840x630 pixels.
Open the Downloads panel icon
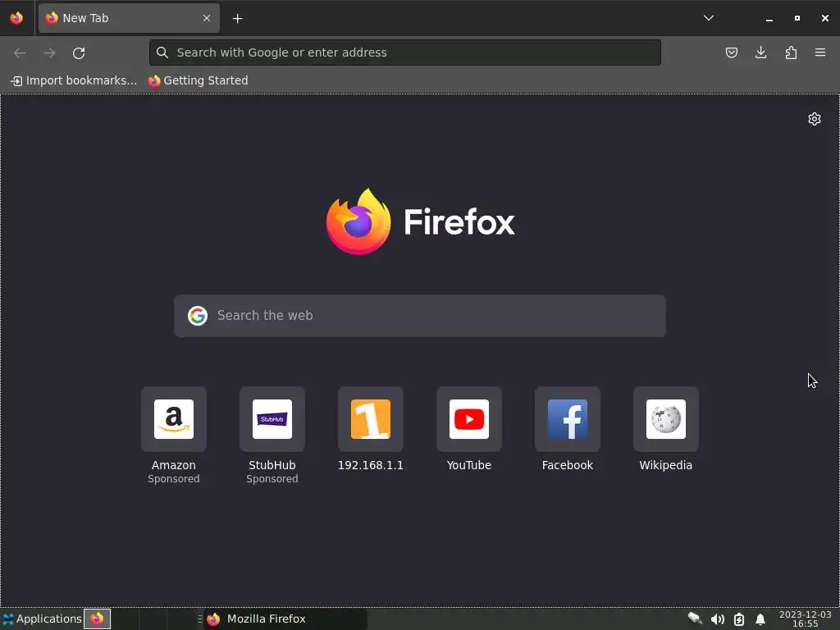click(760, 52)
